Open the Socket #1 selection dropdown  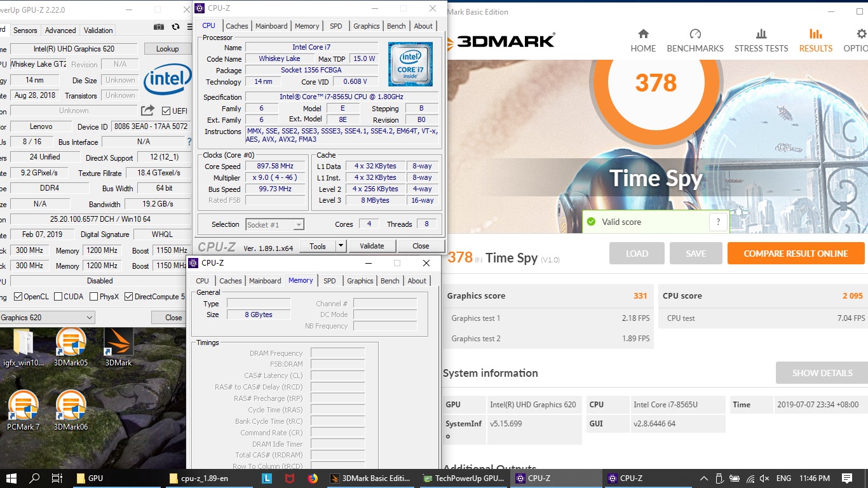[275, 224]
